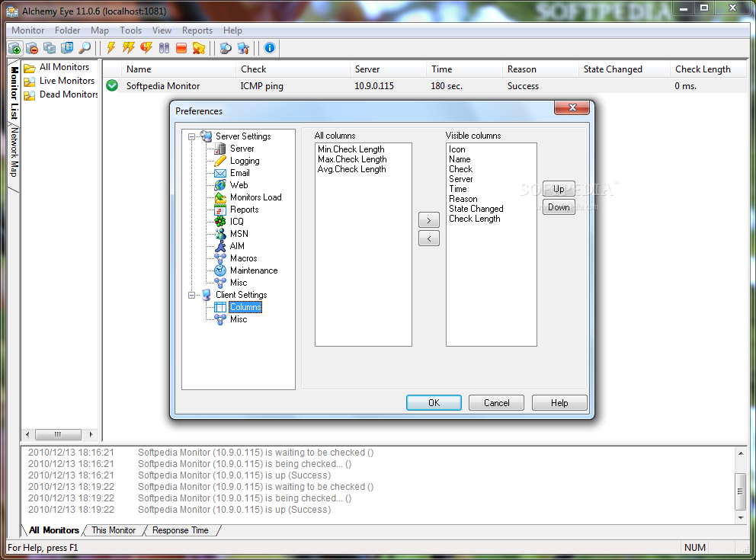
Task: Collapse the Client Settings tree node
Action: 191,295
